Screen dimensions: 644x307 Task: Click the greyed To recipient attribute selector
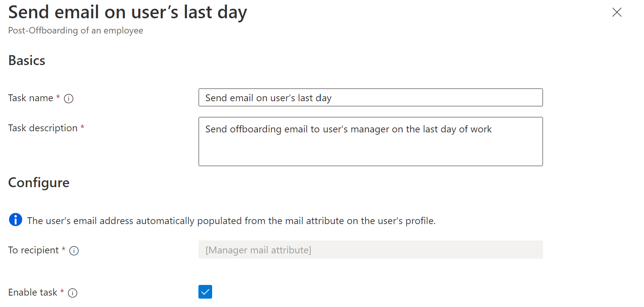point(371,250)
